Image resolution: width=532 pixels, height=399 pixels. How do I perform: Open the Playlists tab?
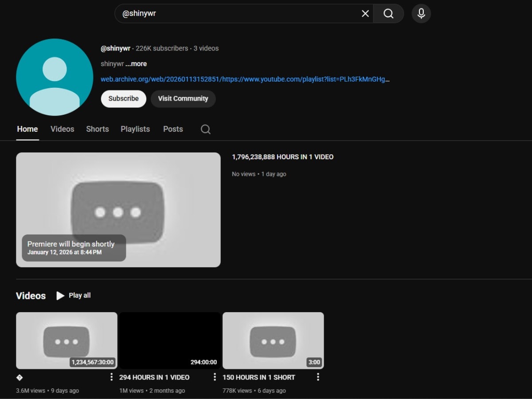coord(135,129)
